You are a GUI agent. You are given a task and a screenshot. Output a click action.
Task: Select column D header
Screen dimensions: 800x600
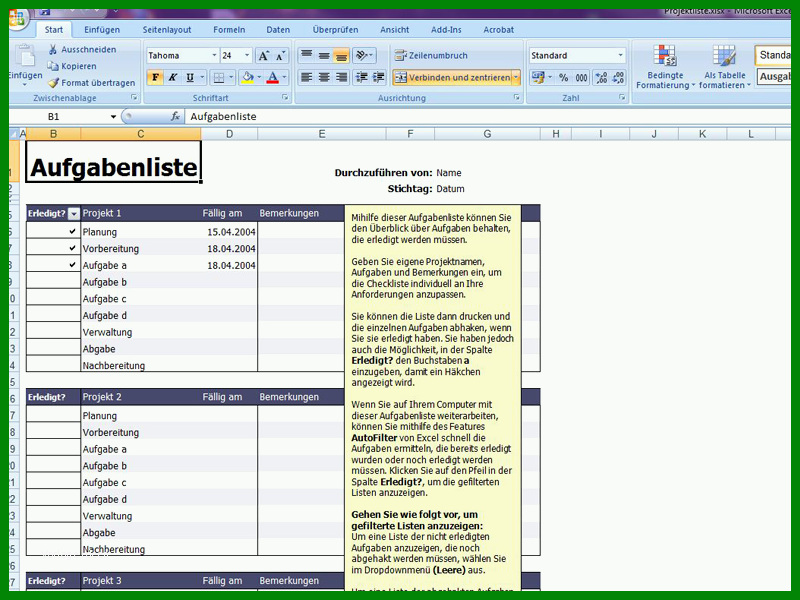pos(230,134)
